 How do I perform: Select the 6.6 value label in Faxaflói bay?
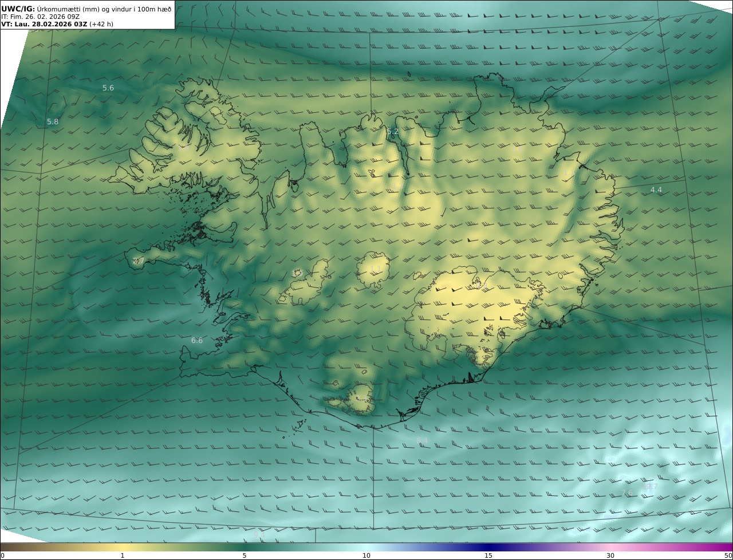(x=197, y=340)
